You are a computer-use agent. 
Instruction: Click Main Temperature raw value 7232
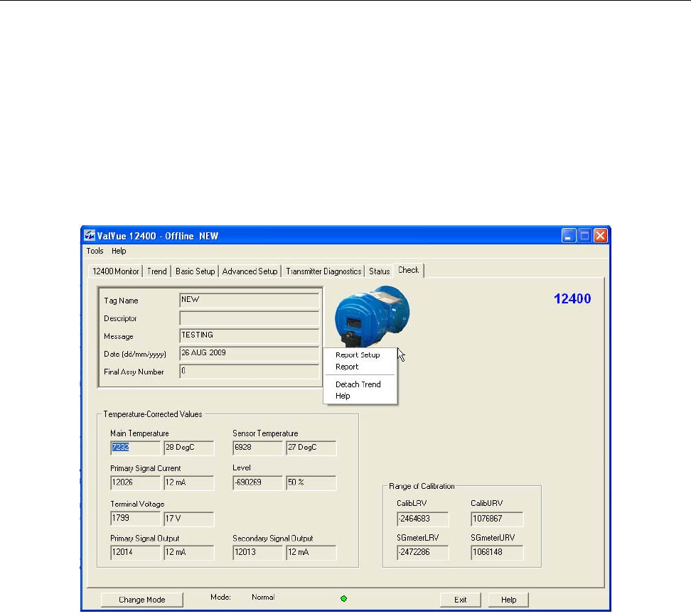coord(135,448)
